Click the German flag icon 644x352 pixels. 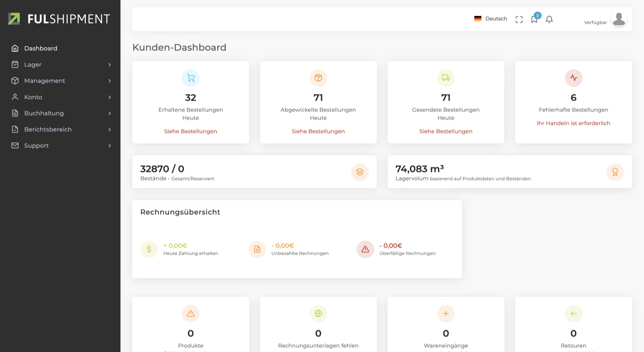click(x=478, y=19)
